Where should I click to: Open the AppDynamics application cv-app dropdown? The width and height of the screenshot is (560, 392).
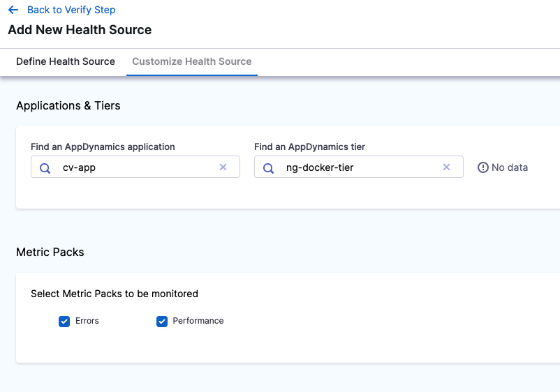click(x=135, y=167)
